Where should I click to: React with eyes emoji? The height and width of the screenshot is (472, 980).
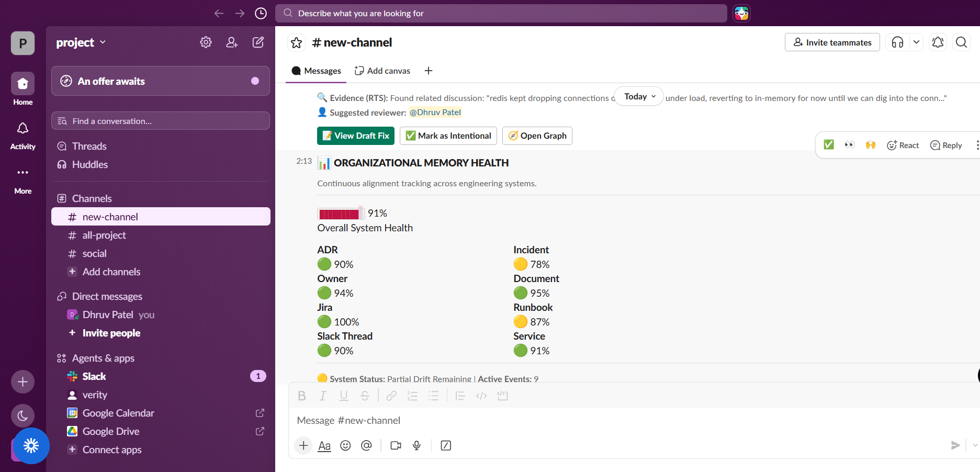pos(849,145)
